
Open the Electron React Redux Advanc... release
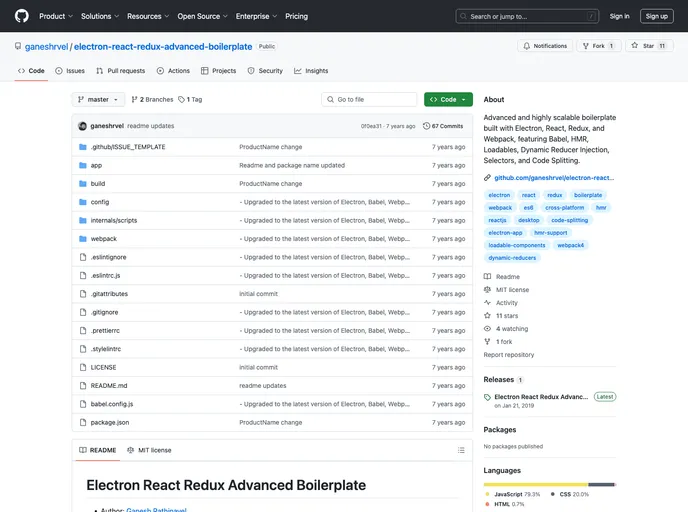tap(541, 397)
